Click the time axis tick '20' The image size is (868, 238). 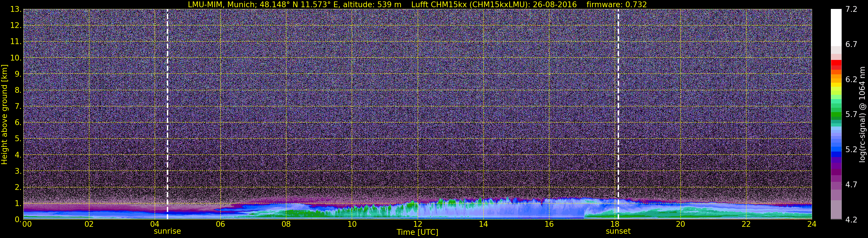tap(680, 224)
